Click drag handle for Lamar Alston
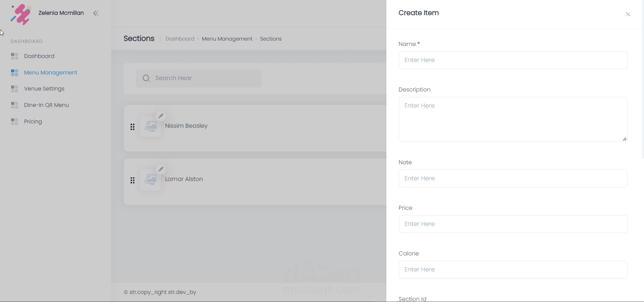644x302 pixels. coord(132,180)
